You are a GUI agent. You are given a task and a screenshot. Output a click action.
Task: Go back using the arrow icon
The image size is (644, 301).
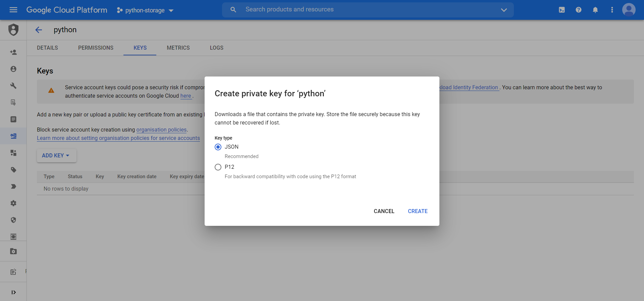point(39,30)
